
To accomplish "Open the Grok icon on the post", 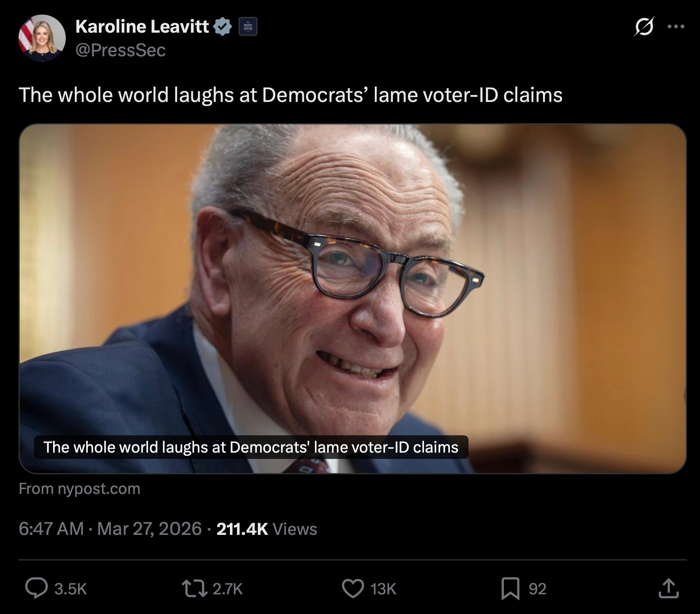I will tap(644, 27).
